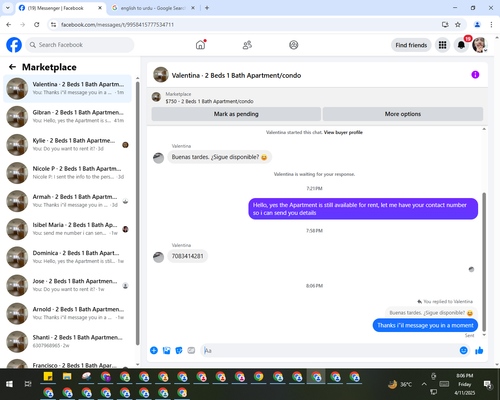
Task: Click the $750 Marketplace listing thumbnail
Action: [x=156, y=97]
